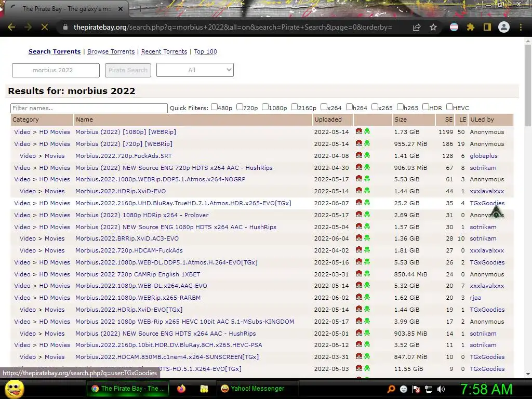Click the page vertical scrollbar thumb
Image resolution: width=532 pixels, height=399 pixels.
pyautogui.click(x=528, y=85)
